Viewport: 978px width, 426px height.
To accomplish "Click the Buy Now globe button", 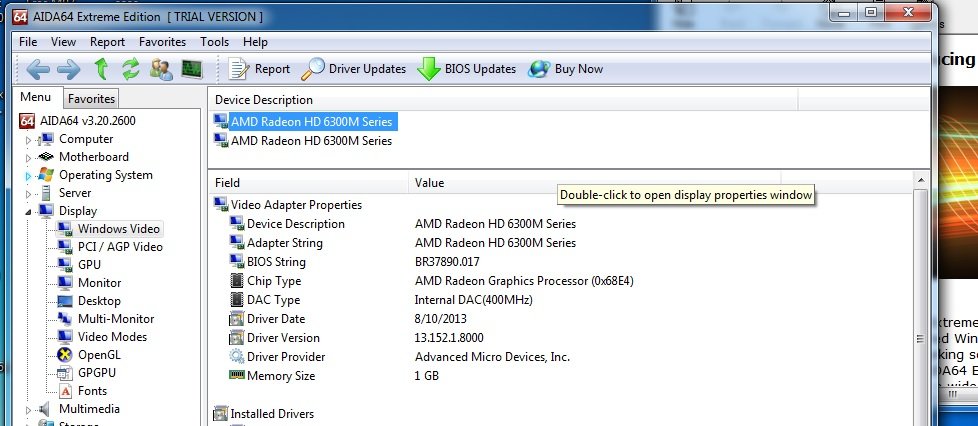I will click(566, 69).
